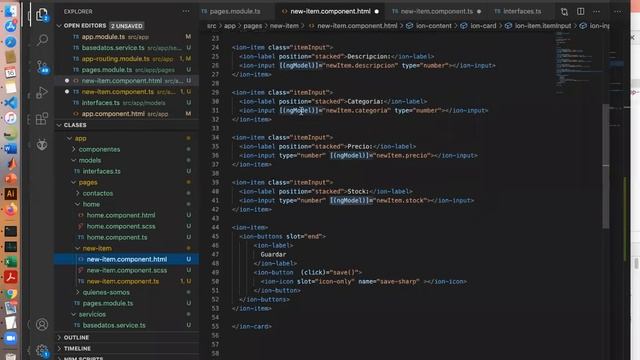The image size is (640, 360).
Task: Open Finder from the dock
Action: (11, 11)
